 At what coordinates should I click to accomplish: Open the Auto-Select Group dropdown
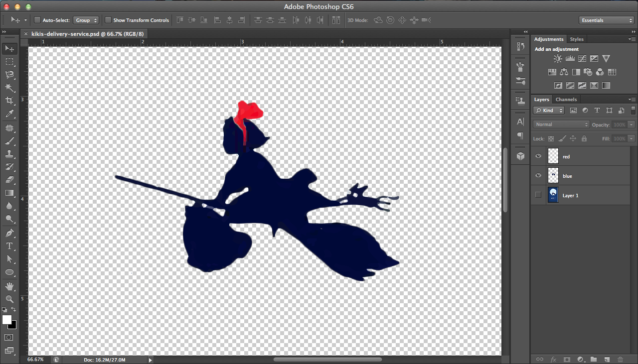[86, 20]
